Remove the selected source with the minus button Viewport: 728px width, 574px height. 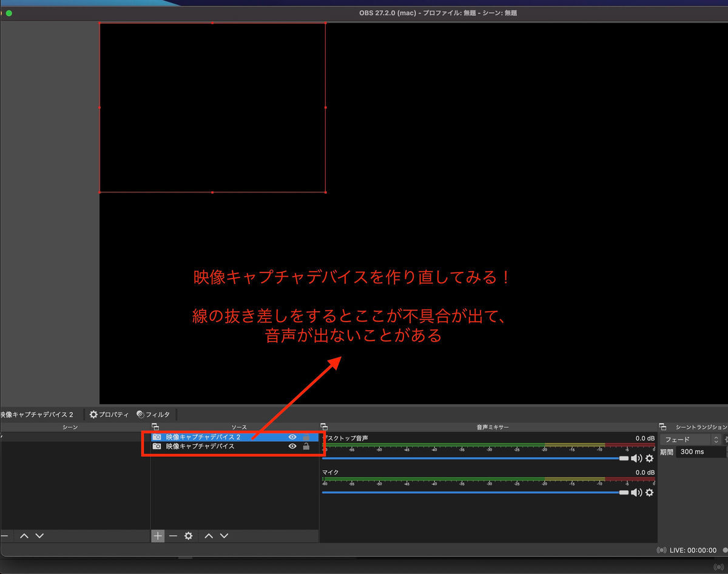[173, 536]
